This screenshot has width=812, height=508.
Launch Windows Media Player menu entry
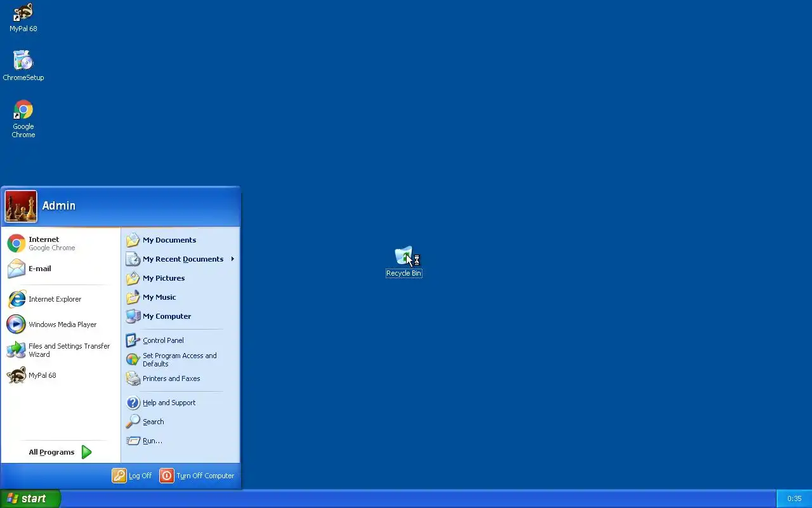tap(61, 324)
